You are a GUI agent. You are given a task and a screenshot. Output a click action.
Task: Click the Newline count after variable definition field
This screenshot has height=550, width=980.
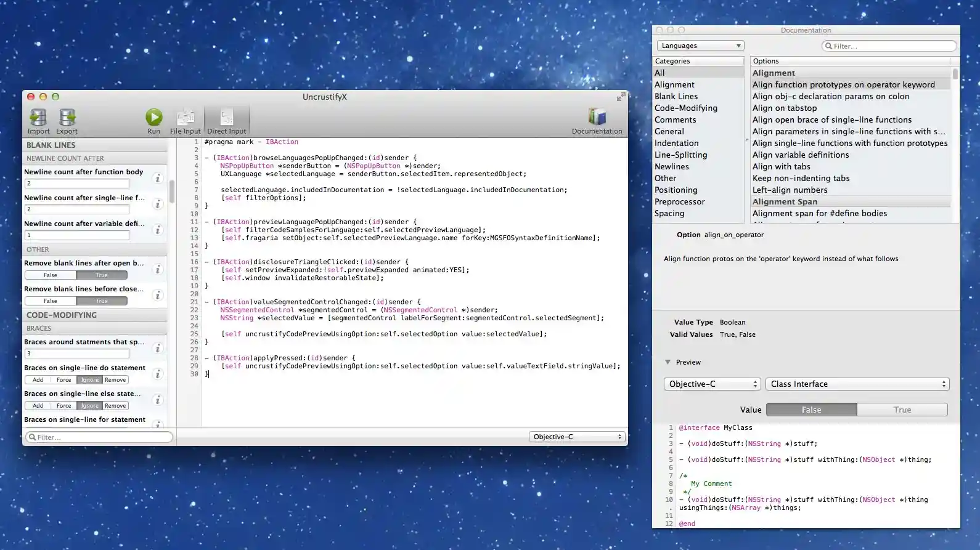(x=77, y=235)
